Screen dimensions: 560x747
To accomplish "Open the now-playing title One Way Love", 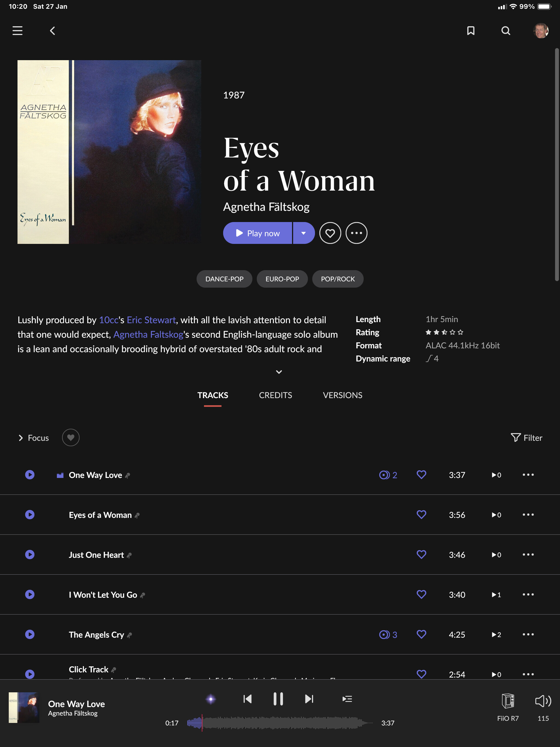I will 76,704.
